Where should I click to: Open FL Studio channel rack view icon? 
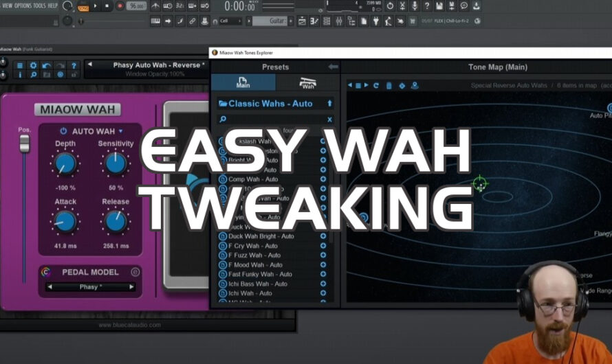tap(327, 21)
